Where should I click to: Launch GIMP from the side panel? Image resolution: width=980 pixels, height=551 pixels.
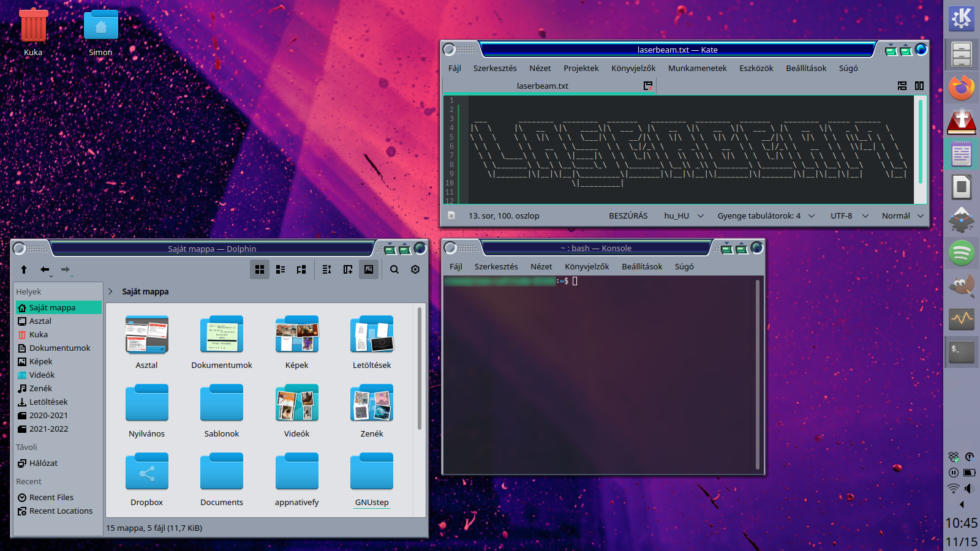coord(962,286)
